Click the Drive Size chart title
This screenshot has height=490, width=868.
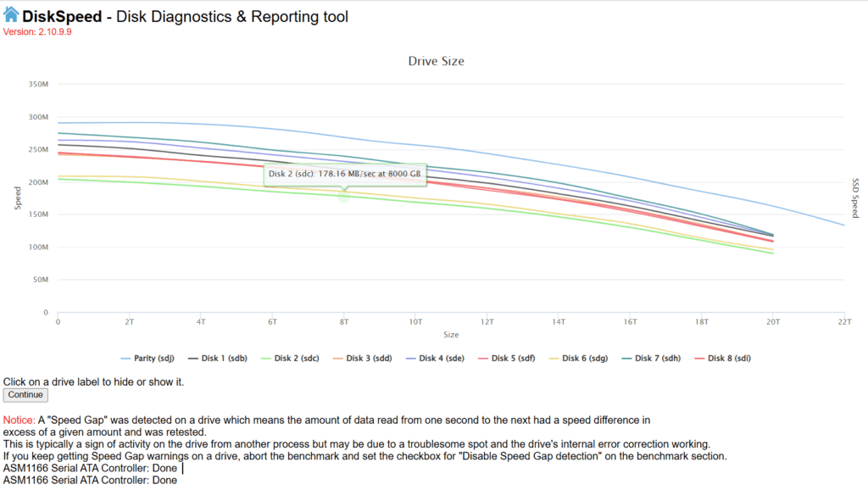(x=437, y=61)
